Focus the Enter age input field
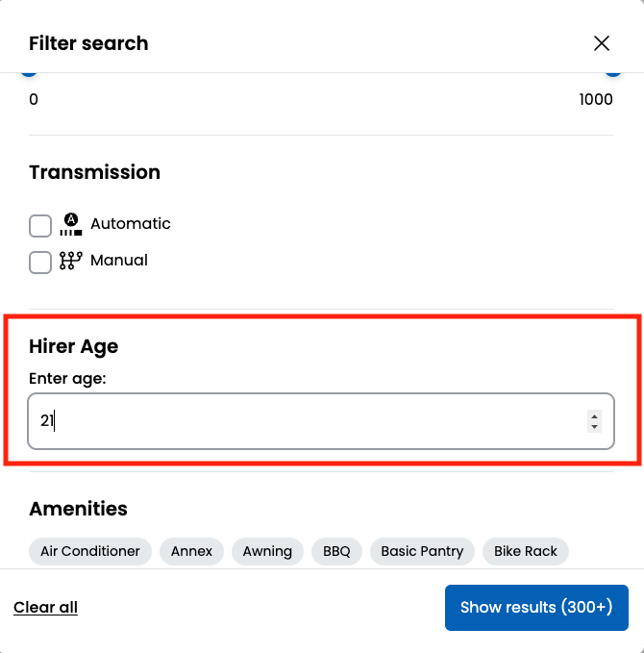The height and width of the screenshot is (653, 644). [308, 421]
